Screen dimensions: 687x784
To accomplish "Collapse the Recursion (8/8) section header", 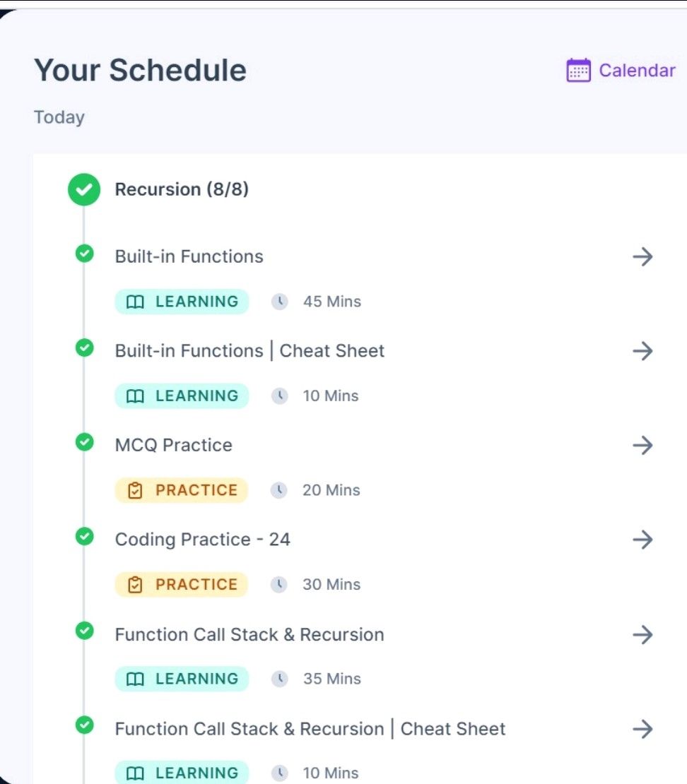I will point(182,189).
